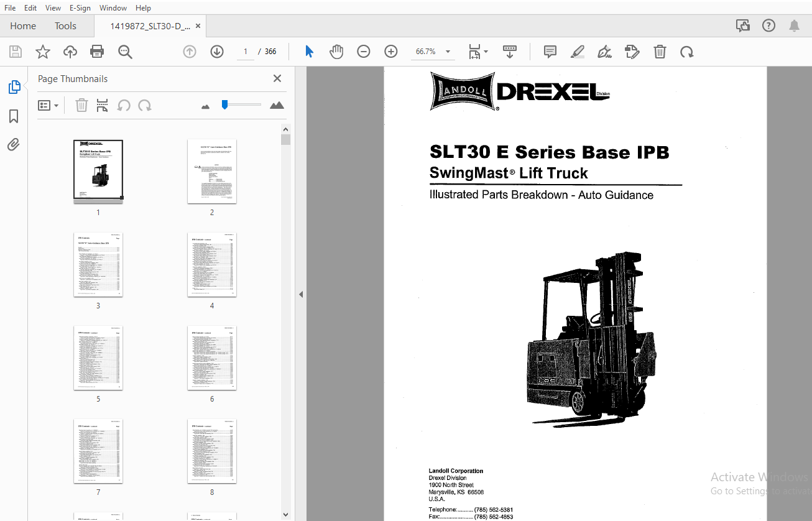This screenshot has height=521, width=812.
Task: Click the edit and fill form tool
Action: tap(632, 52)
